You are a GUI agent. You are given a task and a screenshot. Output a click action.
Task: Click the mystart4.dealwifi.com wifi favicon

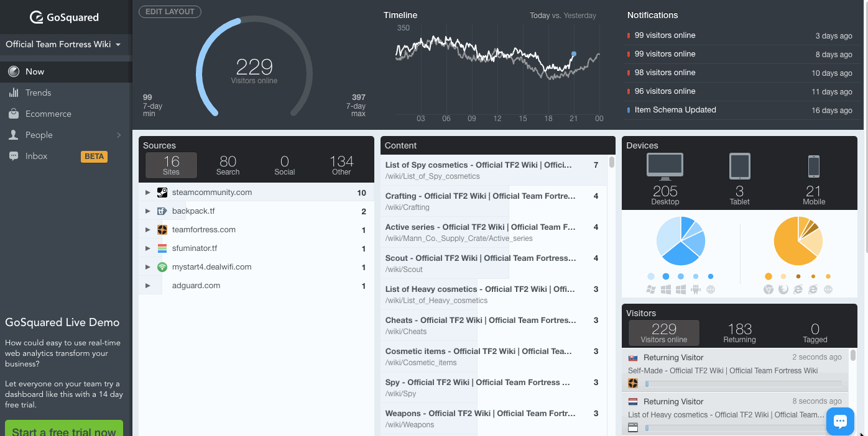point(162,267)
